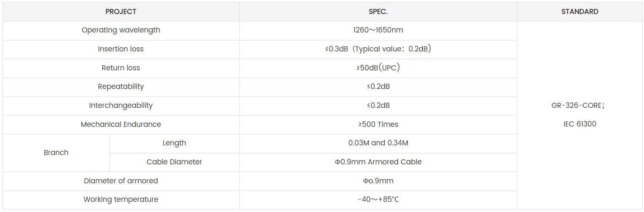Click the IEC 61300 text
644x212 pixels.
[x=580, y=124]
